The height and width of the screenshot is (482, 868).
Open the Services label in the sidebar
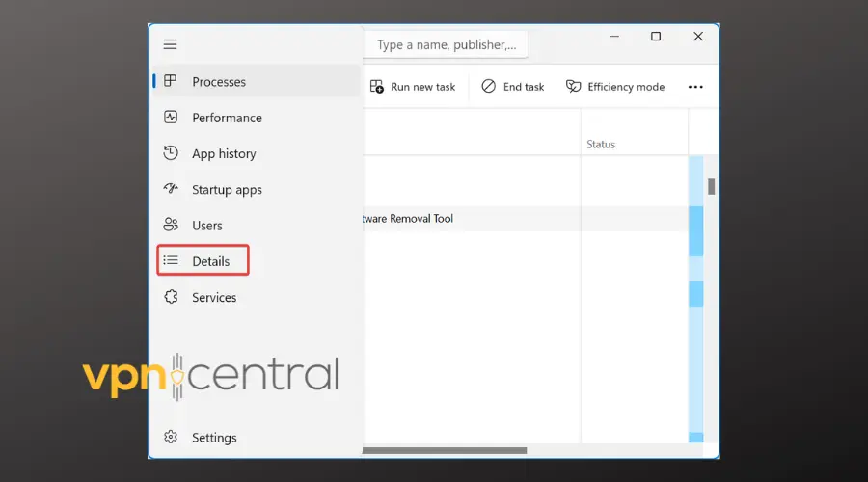[x=214, y=297]
